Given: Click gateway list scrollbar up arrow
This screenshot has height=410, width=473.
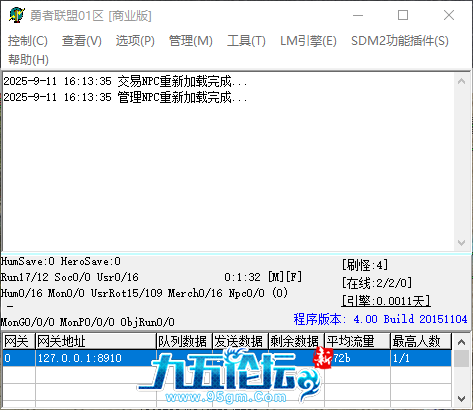Looking at the screenshot, I should (x=461, y=342).
